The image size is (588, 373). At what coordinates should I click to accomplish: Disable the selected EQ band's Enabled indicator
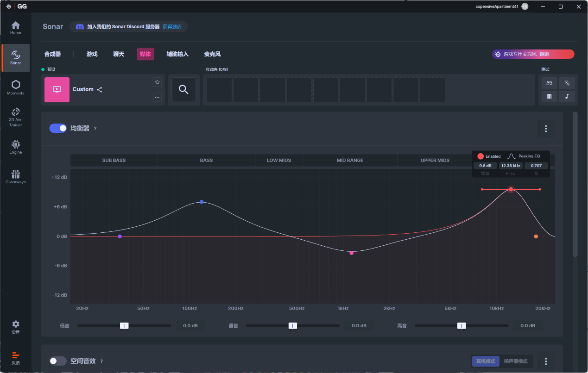[x=481, y=156]
